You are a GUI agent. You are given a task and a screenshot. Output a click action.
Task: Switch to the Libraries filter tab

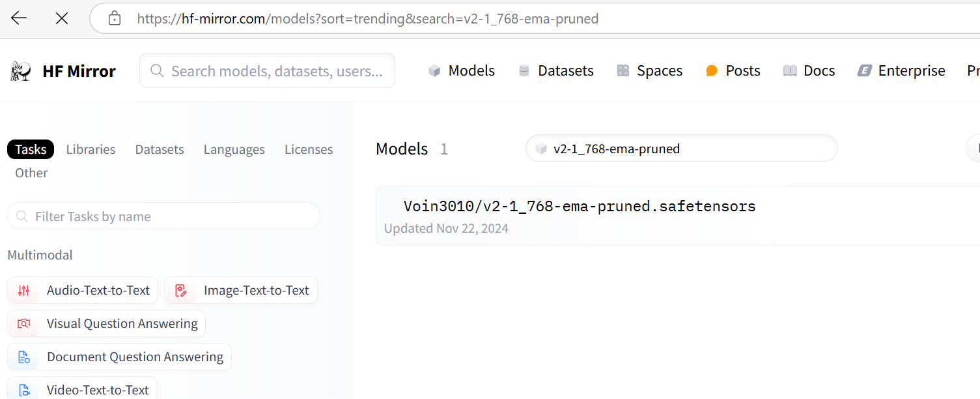[91, 149]
